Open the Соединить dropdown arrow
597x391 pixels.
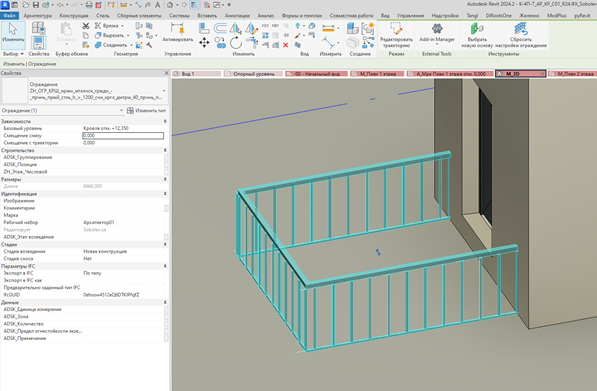click(x=131, y=45)
